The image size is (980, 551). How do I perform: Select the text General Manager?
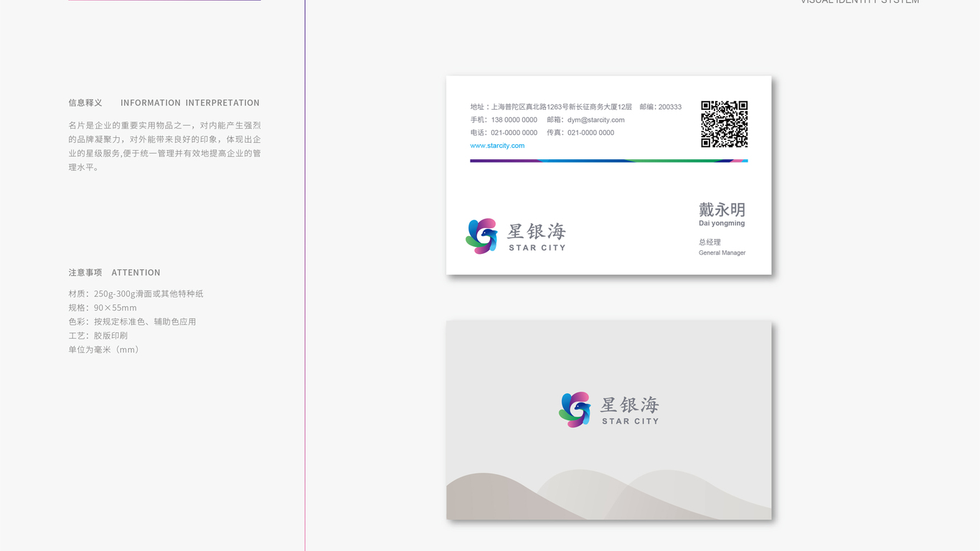click(722, 253)
